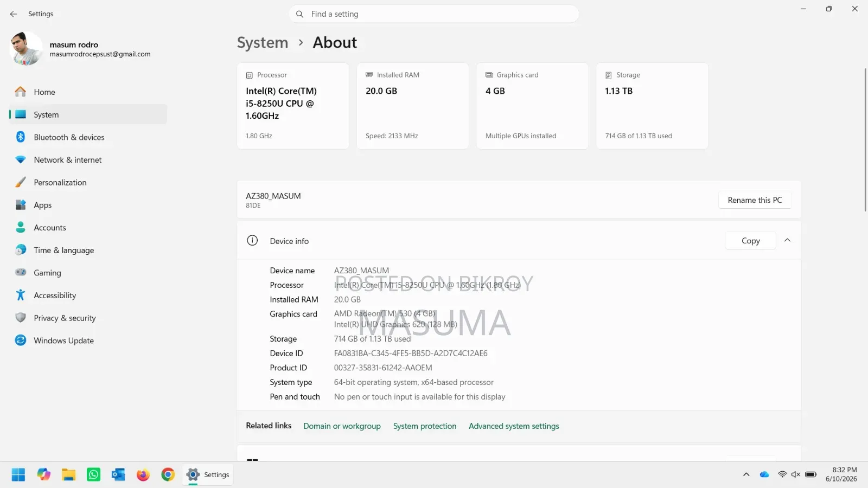Launch Firefox from the taskbar
This screenshot has width=868, height=488.
pyautogui.click(x=143, y=475)
